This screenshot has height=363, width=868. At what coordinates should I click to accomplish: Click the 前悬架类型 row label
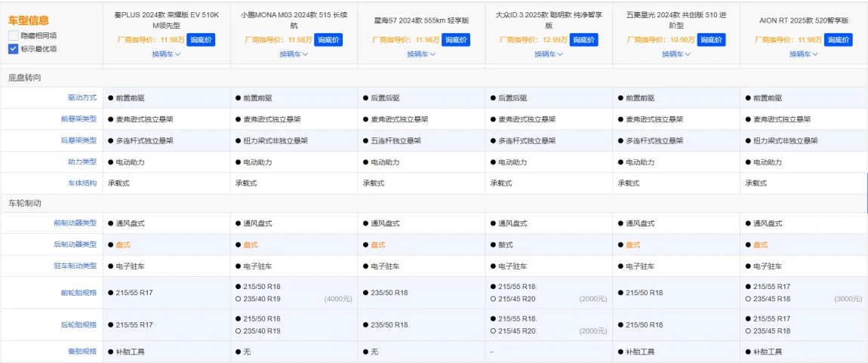[x=78, y=119]
